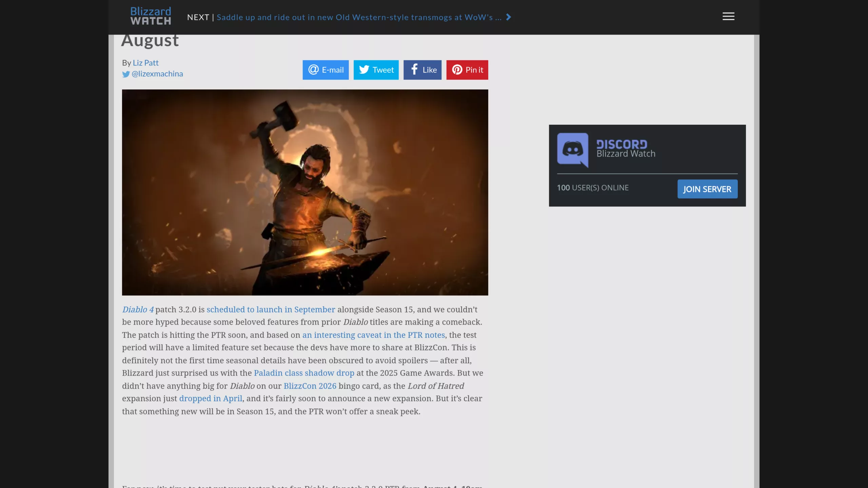Open 'scheduled to launch in September' link
Image resolution: width=868 pixels, height=488 pixels.
(x=271, y=309)
